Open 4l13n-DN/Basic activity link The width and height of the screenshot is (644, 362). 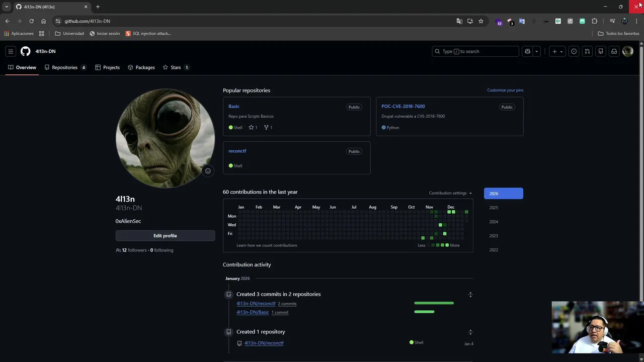[253, 312]
